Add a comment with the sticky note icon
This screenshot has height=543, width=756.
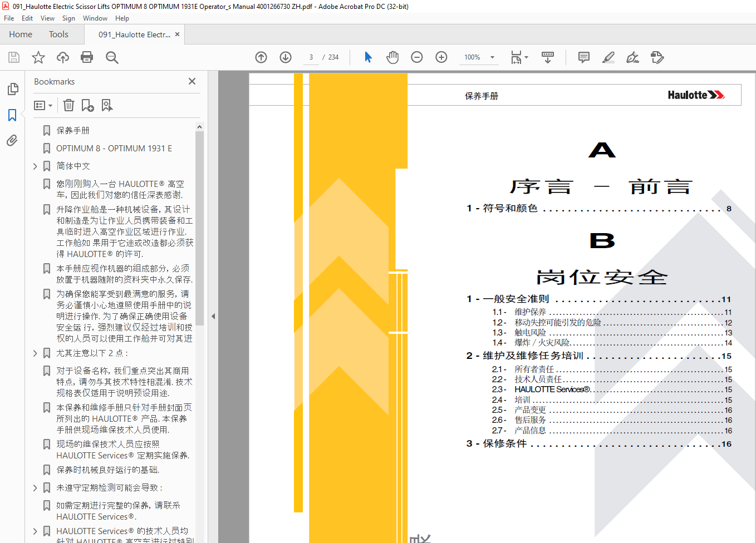(x=584, y=57)
